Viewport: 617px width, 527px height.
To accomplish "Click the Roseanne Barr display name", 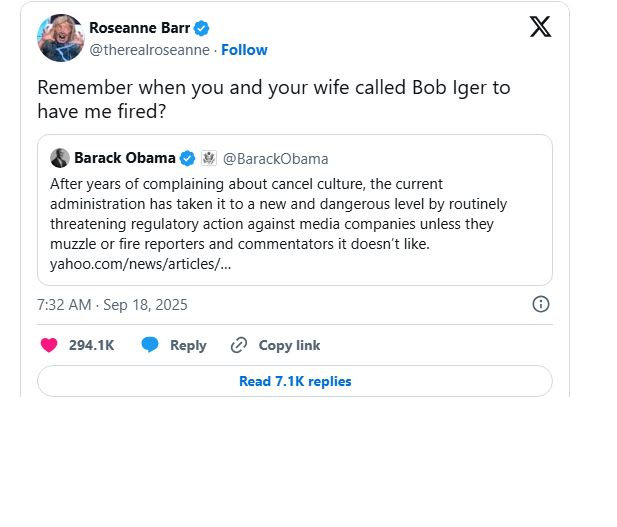I will (x=139, y=28).
